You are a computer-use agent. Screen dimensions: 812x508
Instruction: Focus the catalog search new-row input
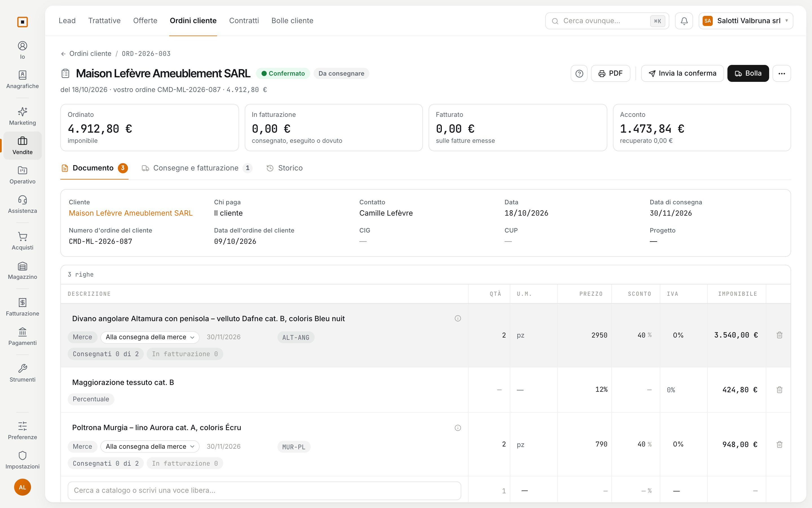(264, 491)
